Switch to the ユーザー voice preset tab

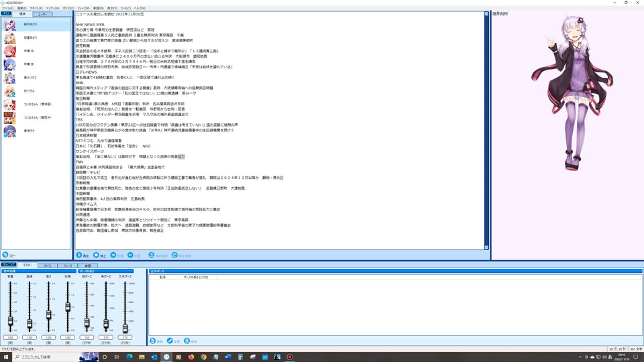(x=42, y=14)
